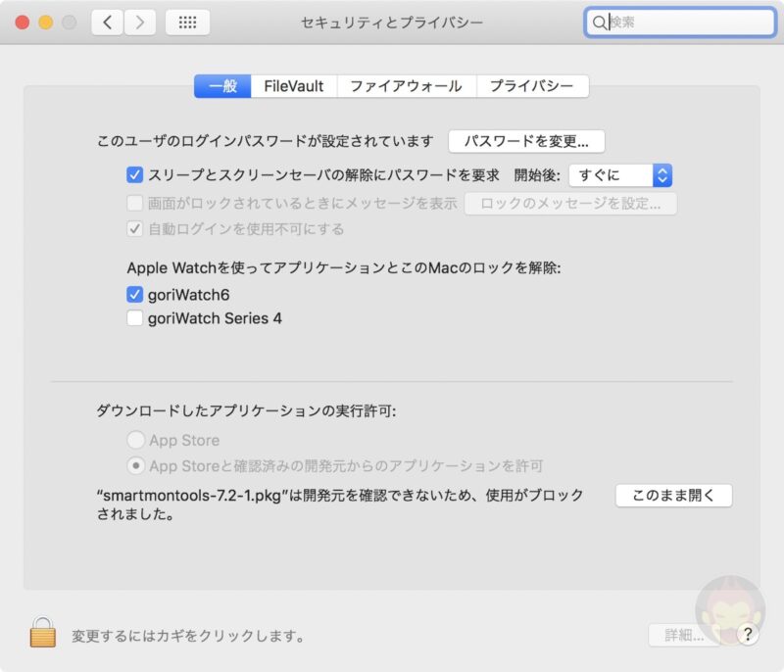Focus the 検索 search field
Image resolution: width=784 pixels, height=672 pixels.
coord(686,23)
